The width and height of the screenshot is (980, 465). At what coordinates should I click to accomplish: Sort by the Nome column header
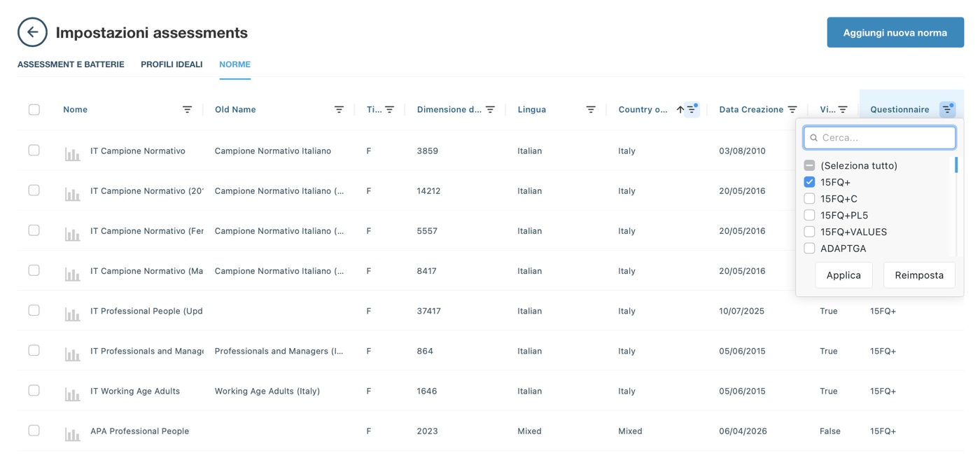pyautogui.click(x=75, y=109)
